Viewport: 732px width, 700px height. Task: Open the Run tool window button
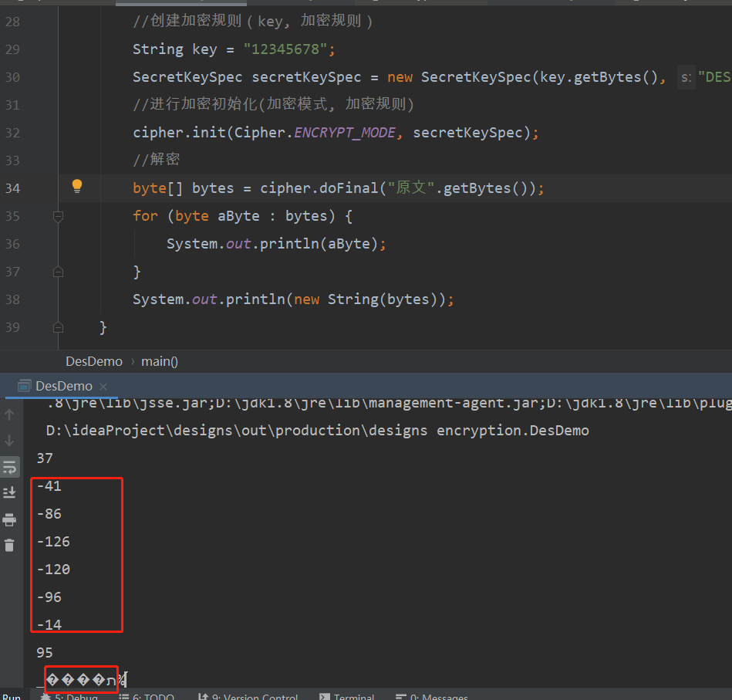12,696
